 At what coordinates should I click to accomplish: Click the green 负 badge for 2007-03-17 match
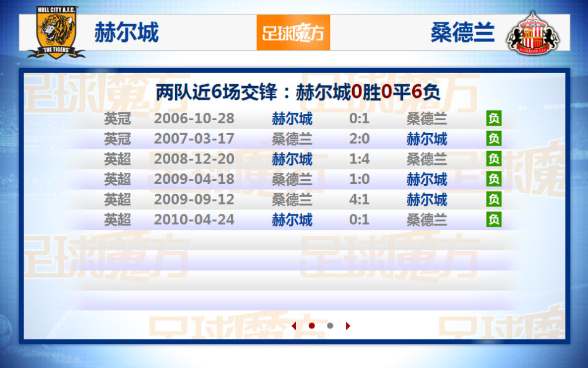coord(493,139)
